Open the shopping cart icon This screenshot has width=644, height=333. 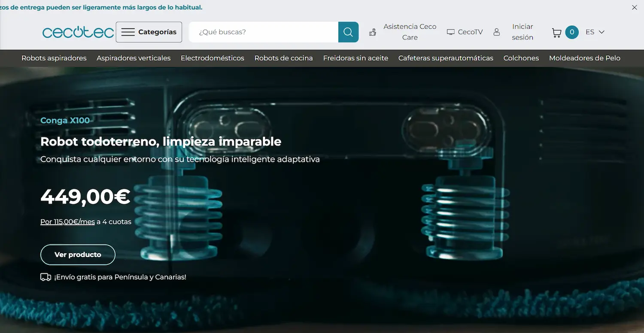point(556,33)
